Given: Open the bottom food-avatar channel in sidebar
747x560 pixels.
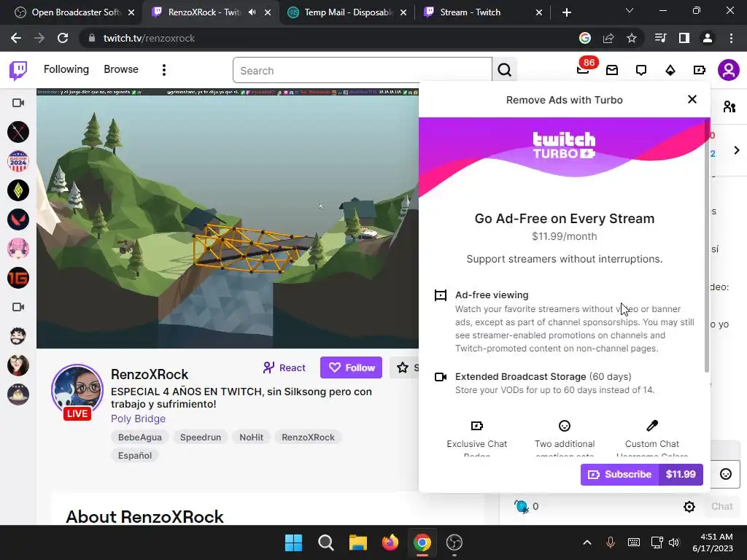Looking at the screenshot, I should [18, 394].
